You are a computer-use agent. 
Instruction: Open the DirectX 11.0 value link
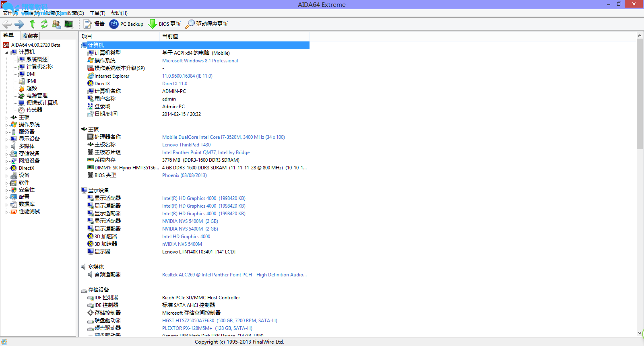coord(175,84)
